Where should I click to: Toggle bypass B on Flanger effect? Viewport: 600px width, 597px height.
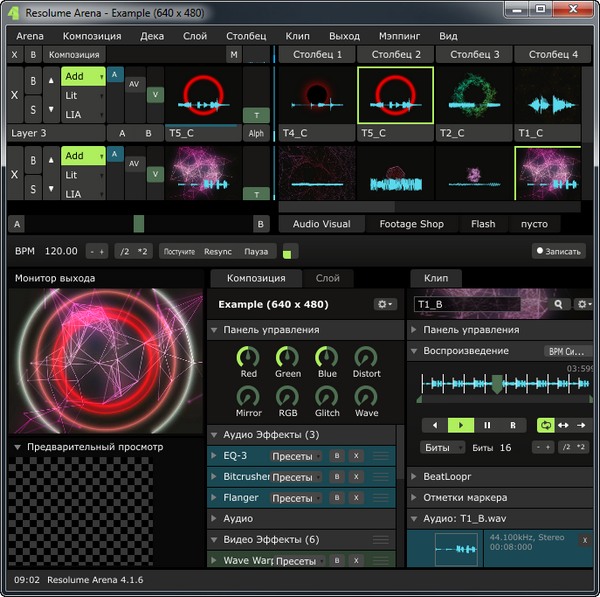[337, 497]
